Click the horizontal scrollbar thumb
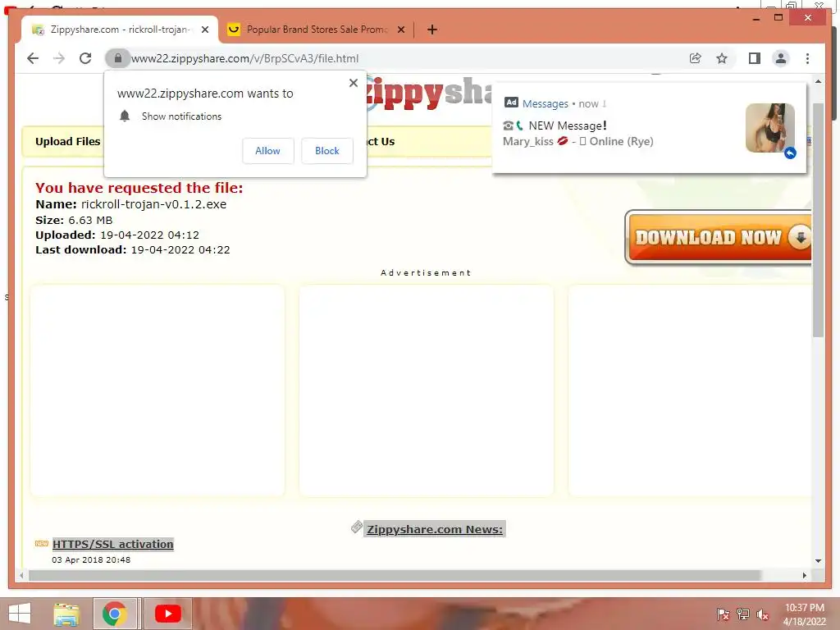 395,575
